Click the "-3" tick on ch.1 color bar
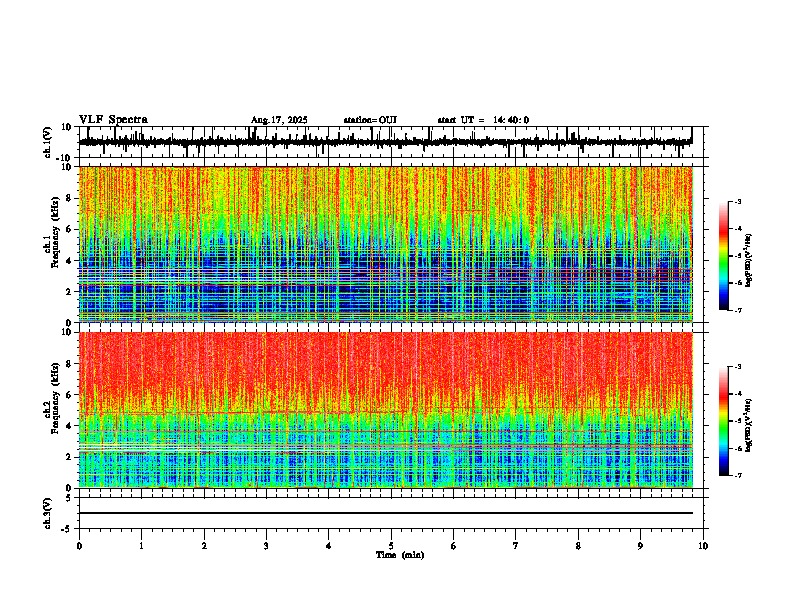 coord(737,201)
